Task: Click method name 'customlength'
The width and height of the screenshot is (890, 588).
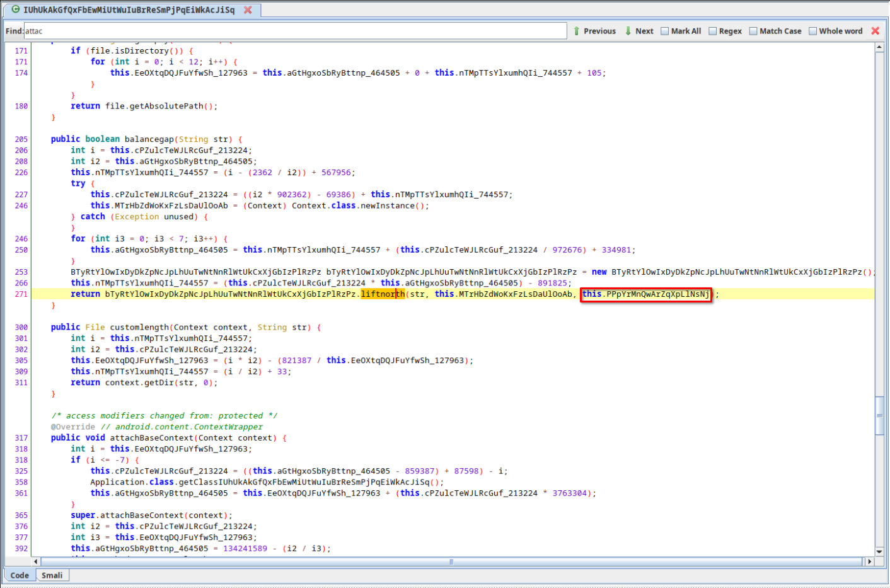Action: (x=139, y=328)
